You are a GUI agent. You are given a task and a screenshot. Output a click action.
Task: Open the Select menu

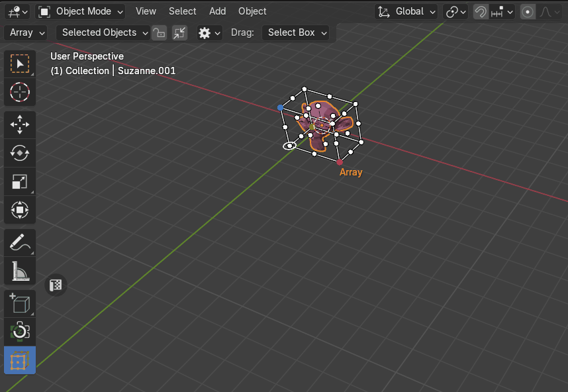pyautogui.click(x=182, y=12)
